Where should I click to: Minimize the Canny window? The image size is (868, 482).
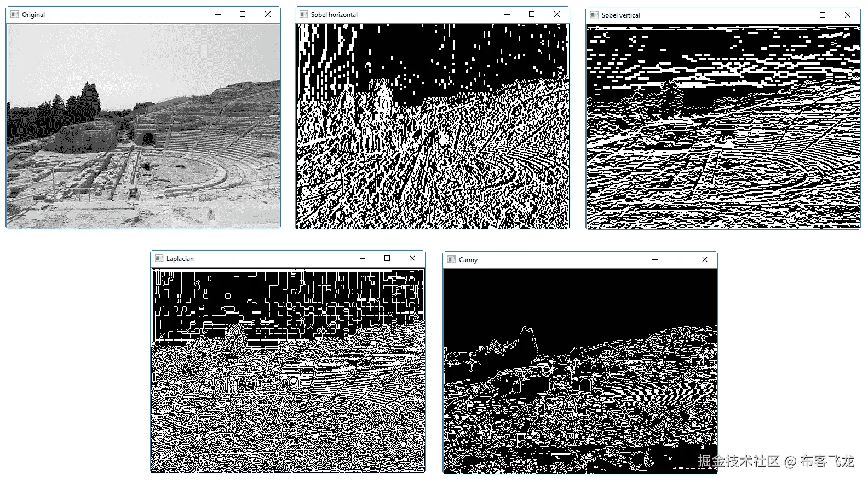(x=655, y=259)
